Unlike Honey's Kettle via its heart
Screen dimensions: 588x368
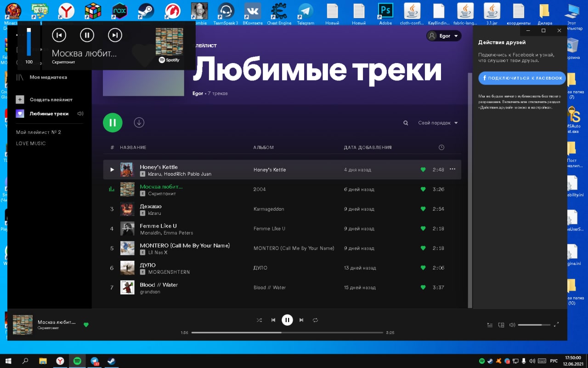click(x=423, y=170)
